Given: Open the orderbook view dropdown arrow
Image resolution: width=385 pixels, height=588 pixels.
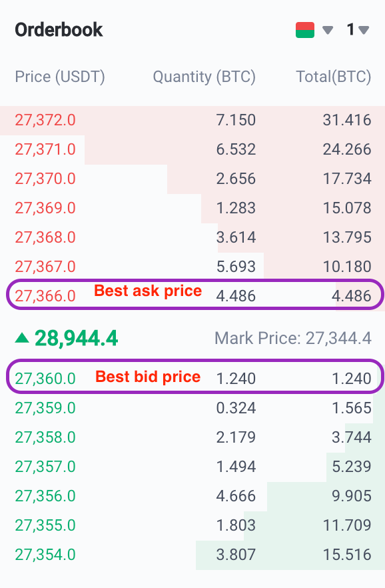Looking at the screenshot, I should click(x=328, y=30).
